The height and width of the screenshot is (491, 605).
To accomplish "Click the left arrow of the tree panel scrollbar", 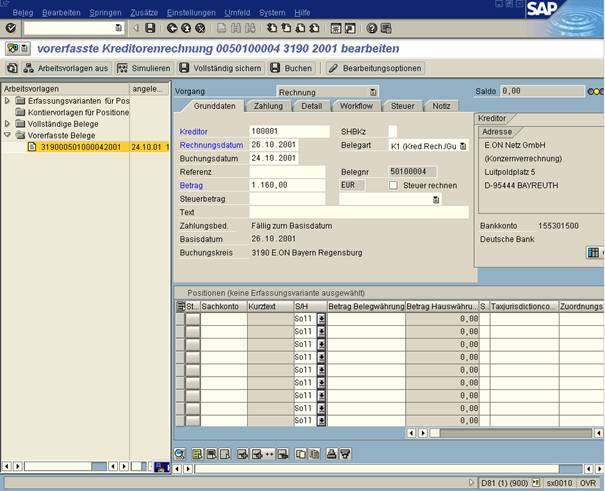I will [7, 466].
